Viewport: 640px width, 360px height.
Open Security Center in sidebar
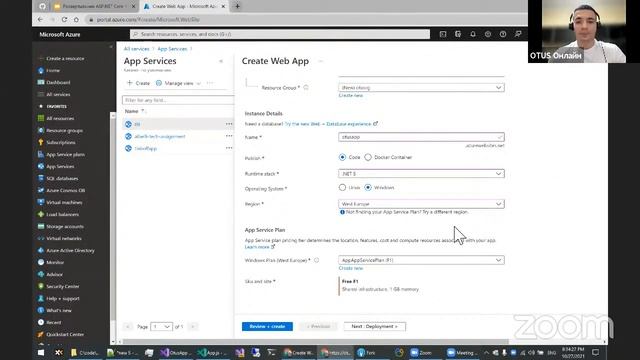[x=62, y=287]
